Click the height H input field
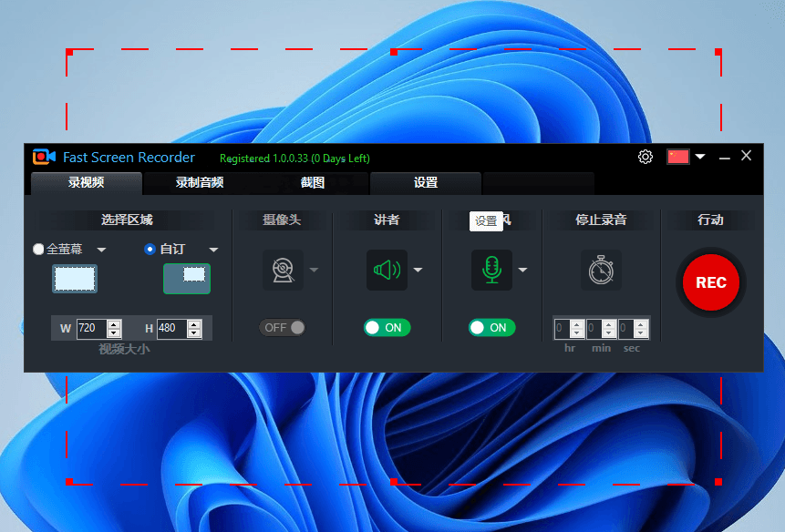Viewport: 785px width, 532px height. [172, 328]
